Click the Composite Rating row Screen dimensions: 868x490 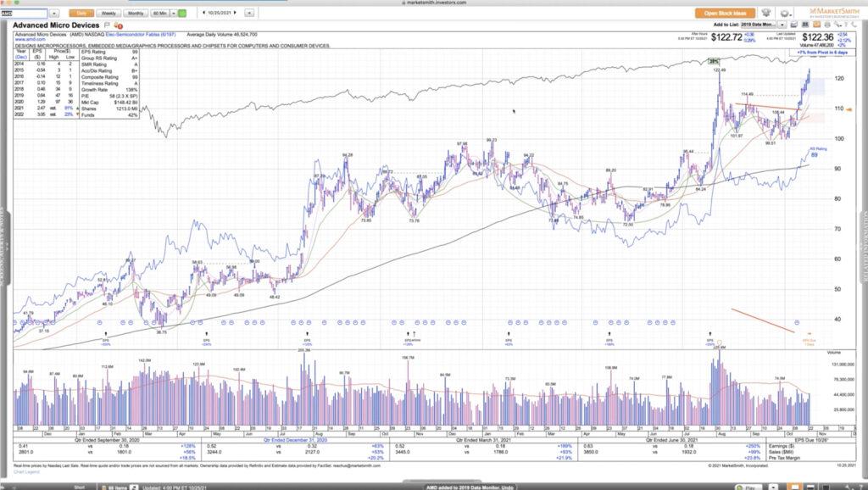[109, 77]
